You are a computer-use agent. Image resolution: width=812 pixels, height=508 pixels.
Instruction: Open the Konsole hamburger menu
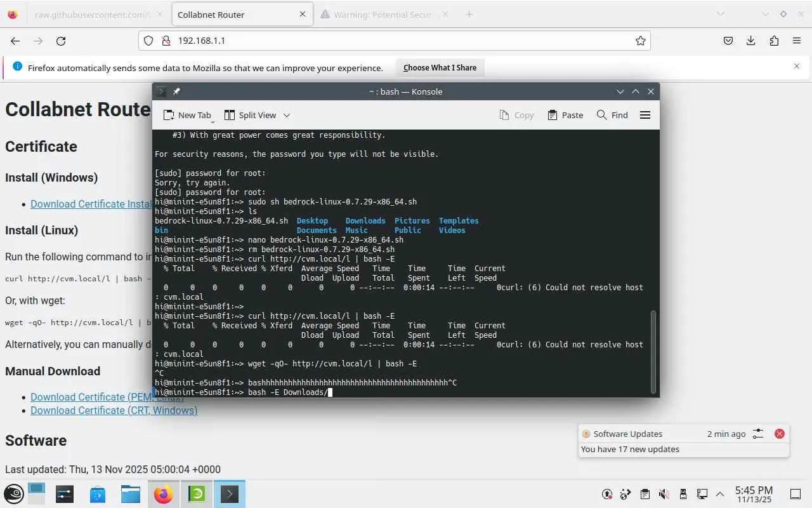pos(645,115)
